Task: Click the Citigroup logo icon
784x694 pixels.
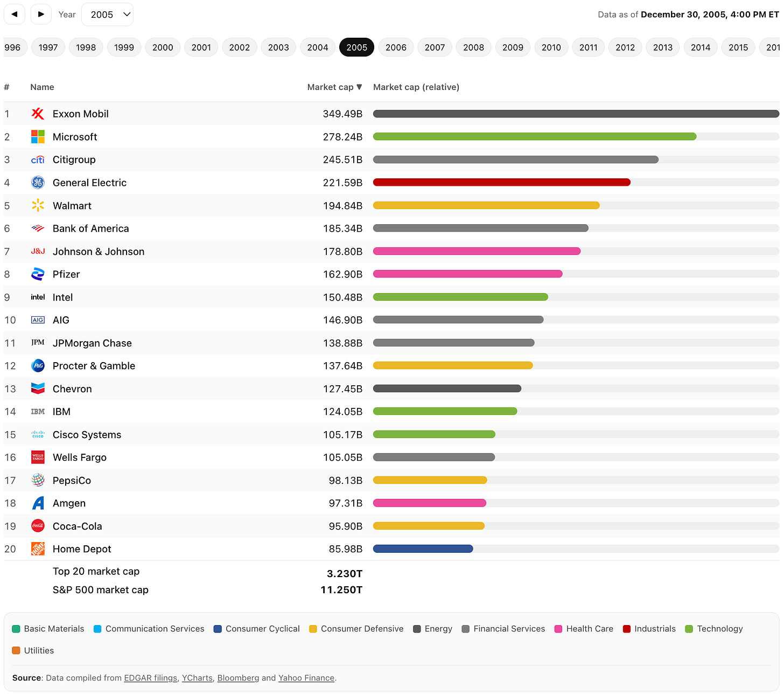Action: [x=38, y=159]
